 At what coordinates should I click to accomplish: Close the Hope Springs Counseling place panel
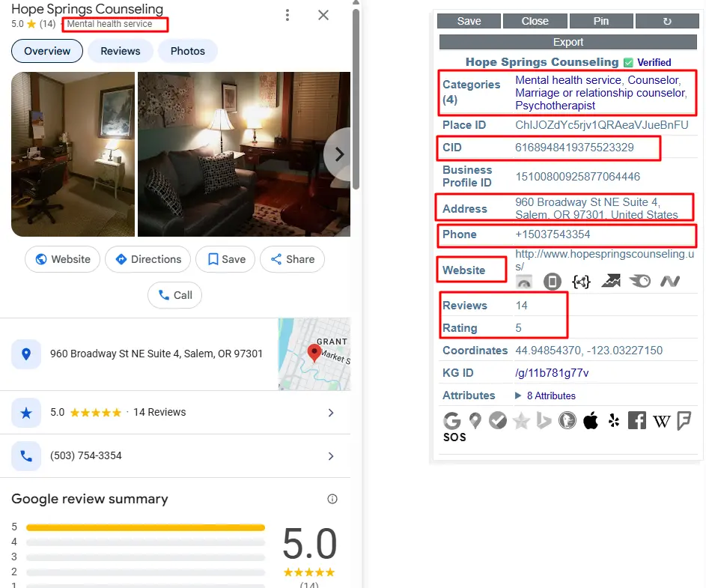(323, 15)
